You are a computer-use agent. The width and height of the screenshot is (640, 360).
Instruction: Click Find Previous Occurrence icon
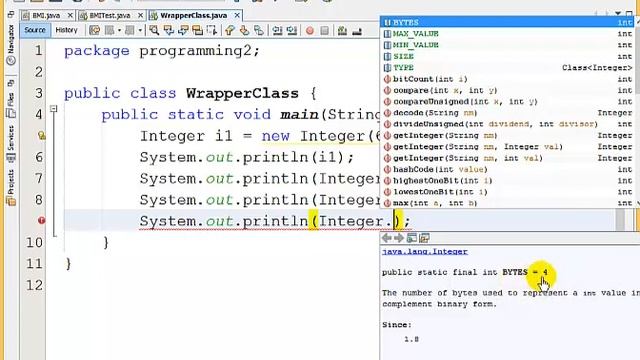click(x=169, y=30)
